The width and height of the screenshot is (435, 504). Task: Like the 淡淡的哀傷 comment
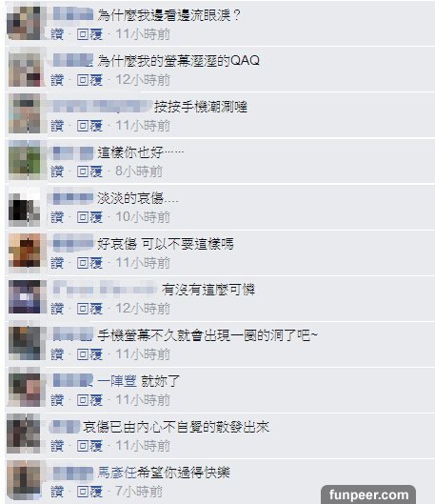coord(57,217)
